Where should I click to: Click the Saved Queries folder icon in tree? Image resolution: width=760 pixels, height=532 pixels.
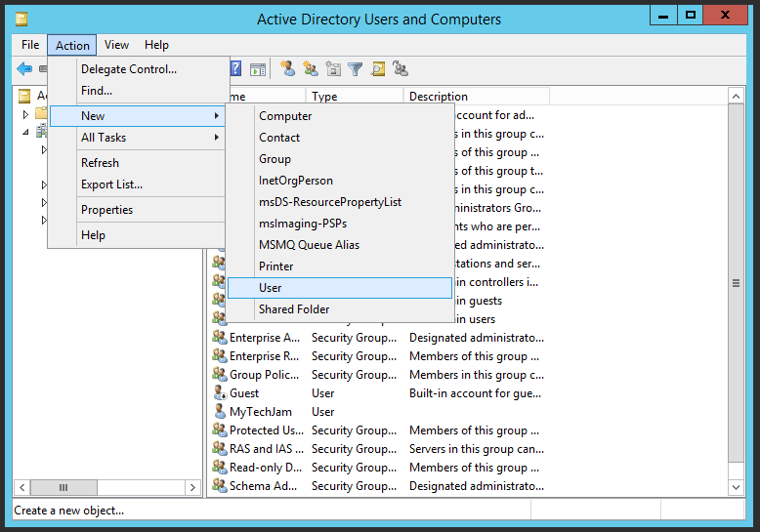[x=41, y=113]
